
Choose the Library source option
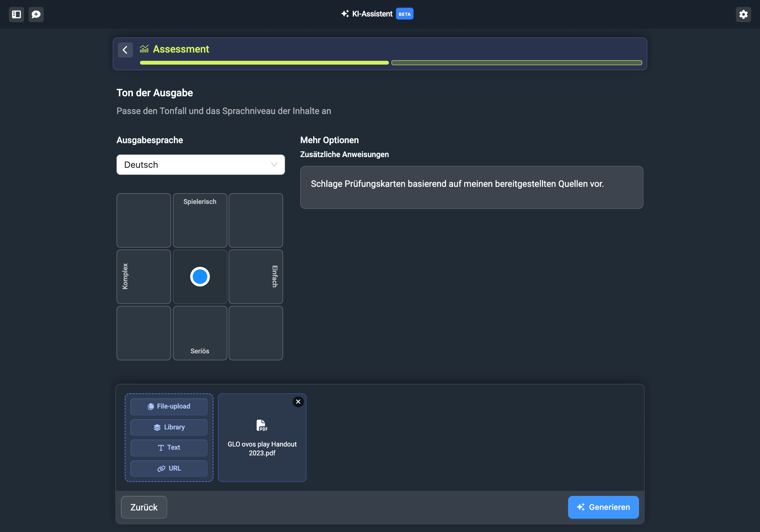tap(169, 427)
